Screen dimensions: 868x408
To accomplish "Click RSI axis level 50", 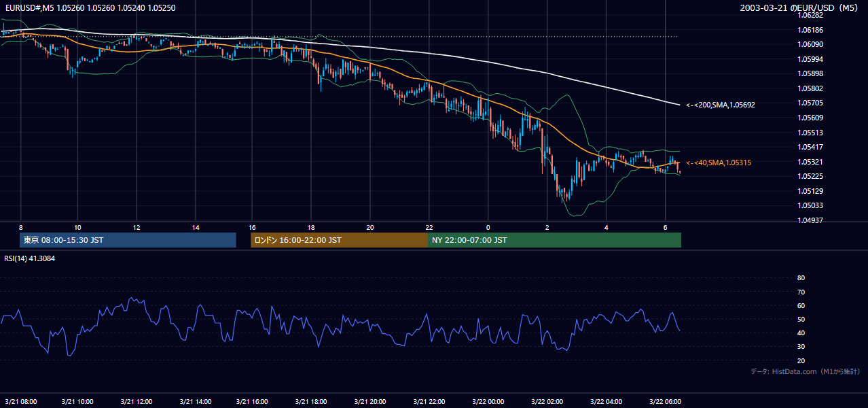I will [801, 319].
